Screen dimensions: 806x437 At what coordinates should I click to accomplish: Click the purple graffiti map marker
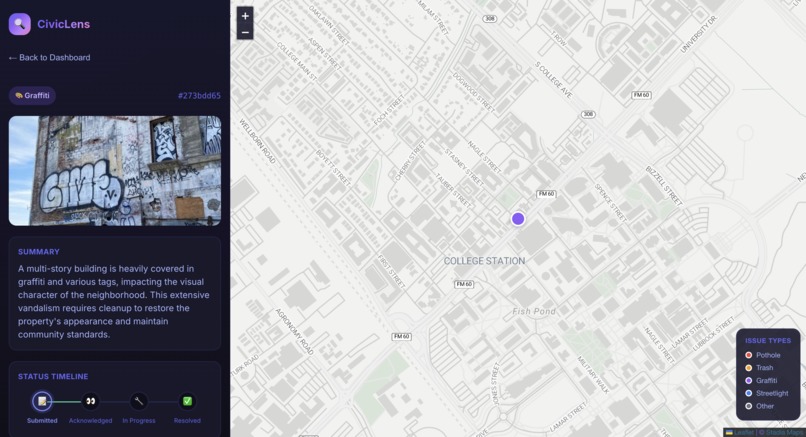click(x=518, y=219)
